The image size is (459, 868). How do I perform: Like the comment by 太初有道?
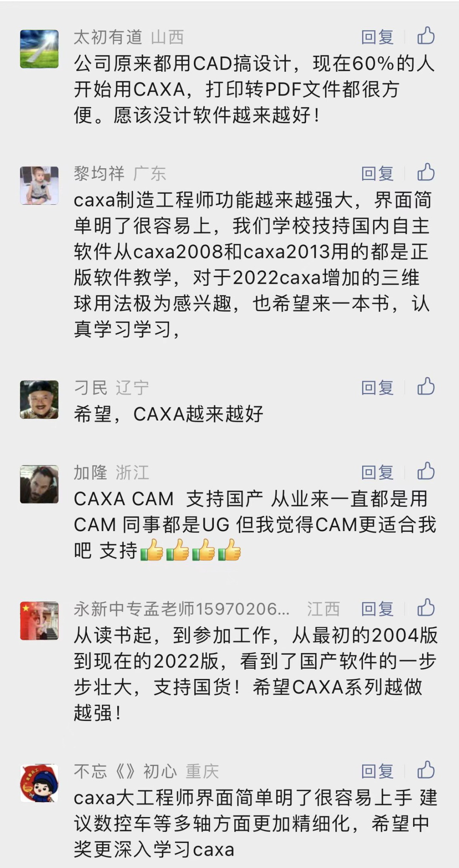pos(426,37)
